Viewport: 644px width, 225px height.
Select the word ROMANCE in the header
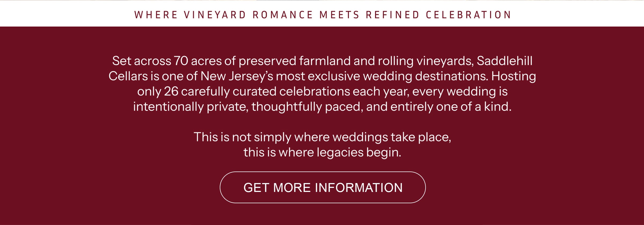[x=283, y=15]
